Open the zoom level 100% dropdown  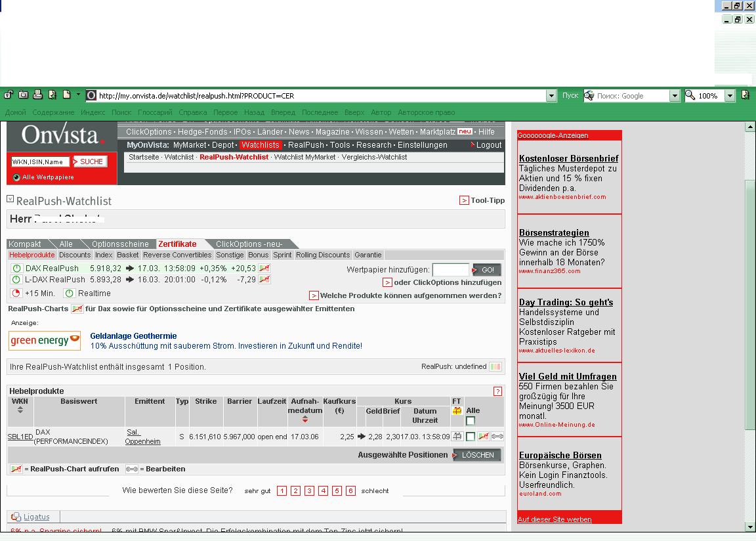[x=730, y=96]
